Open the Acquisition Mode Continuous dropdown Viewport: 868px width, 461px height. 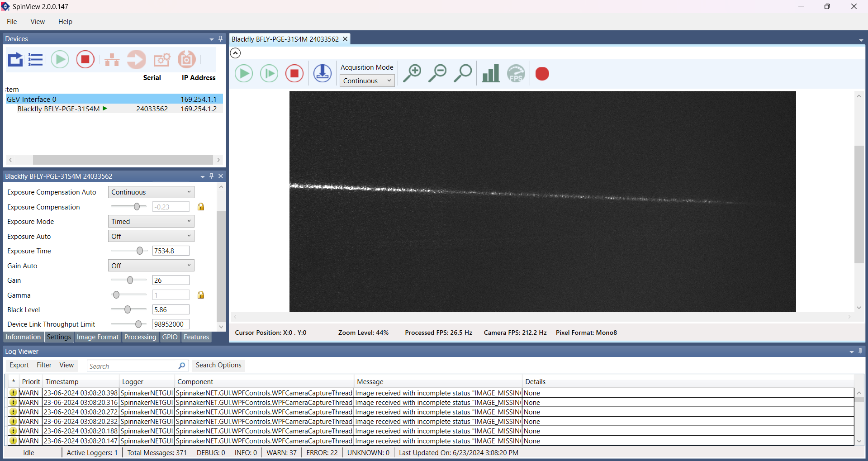tap(366, 81)
